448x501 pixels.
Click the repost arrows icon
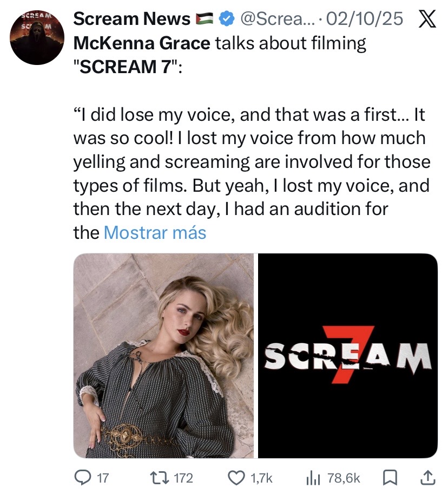click(160, 478)
